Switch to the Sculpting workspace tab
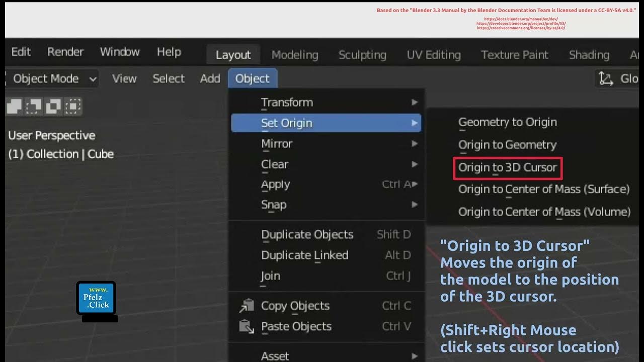This screenshot has height=362, width=644. [x=362, y=55]
